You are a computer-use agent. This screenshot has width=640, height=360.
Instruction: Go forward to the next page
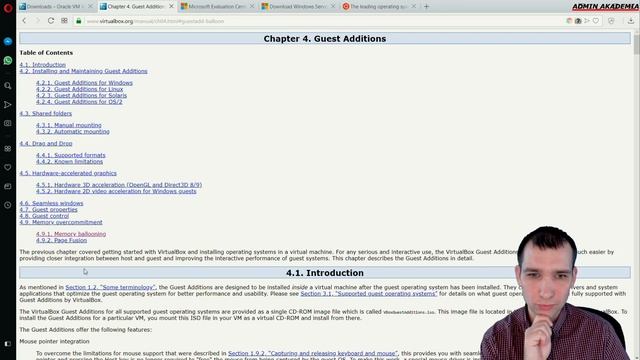coord(37,21)
